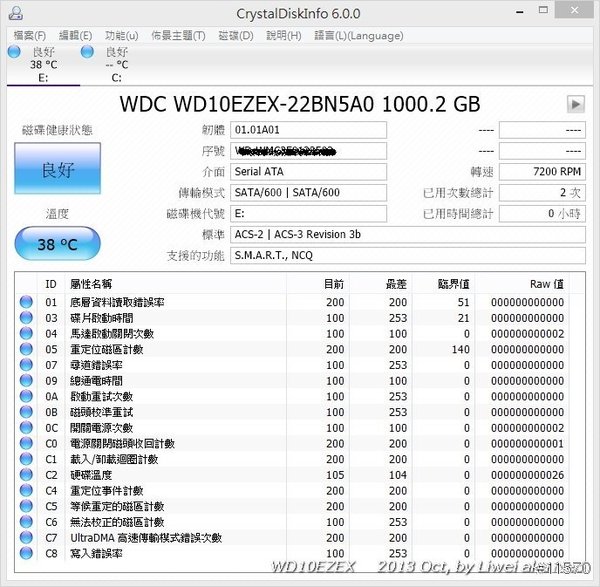600x587 pixels.
Task: Click status icon for attribute C8
Action: (26, 553)
